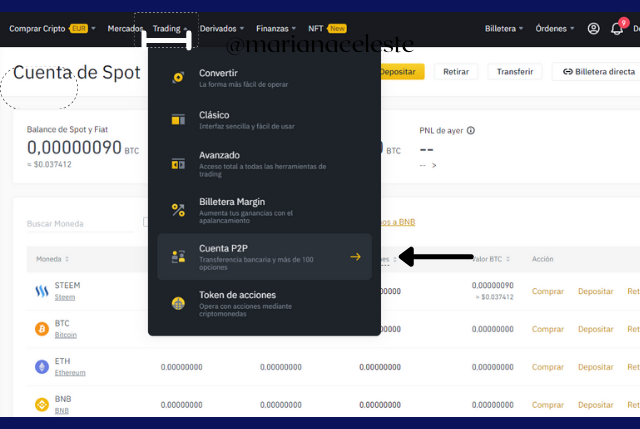Screen dimensions: 640x429
Task: Click the Clásico layout icon
Action: 178,120
